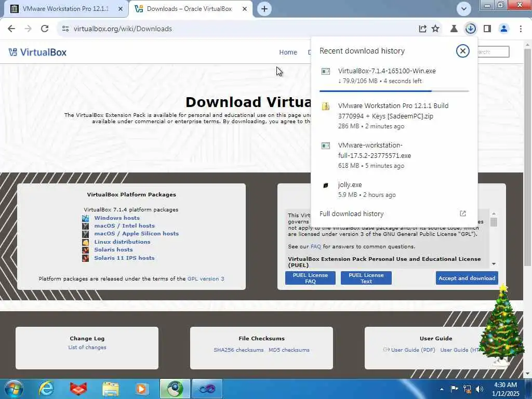Click the VMware zip archive file icon
This screenshot has height=399, width=532.
[326, 106]
